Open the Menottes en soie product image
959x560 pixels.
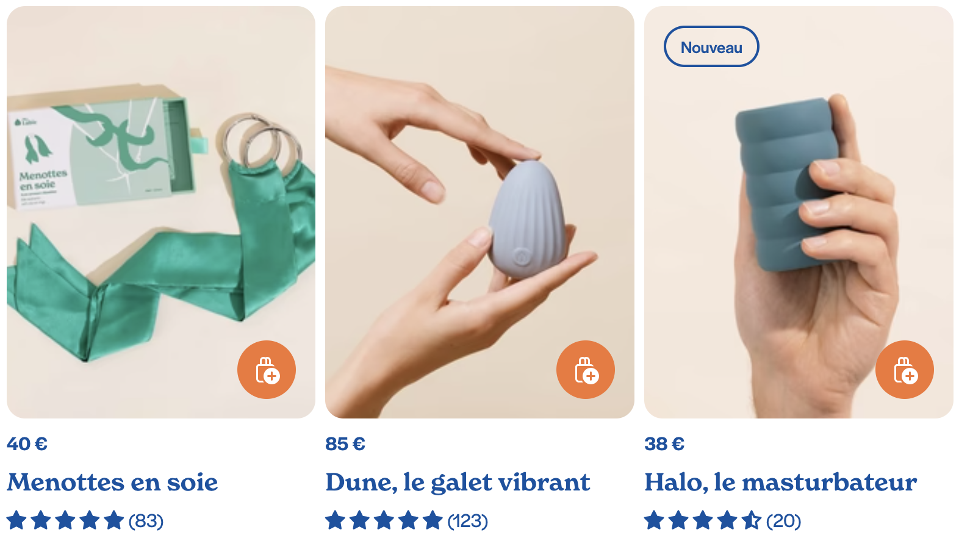[x=161, y=212]
